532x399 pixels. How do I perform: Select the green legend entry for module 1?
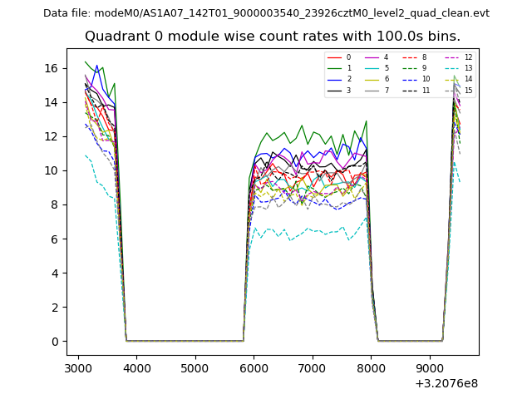coord(334,68)
